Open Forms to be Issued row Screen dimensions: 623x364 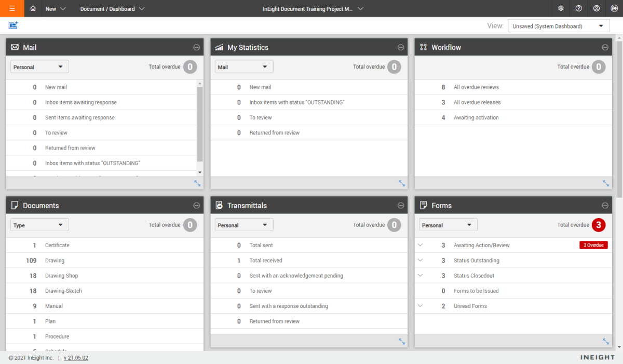coord(513,291)
